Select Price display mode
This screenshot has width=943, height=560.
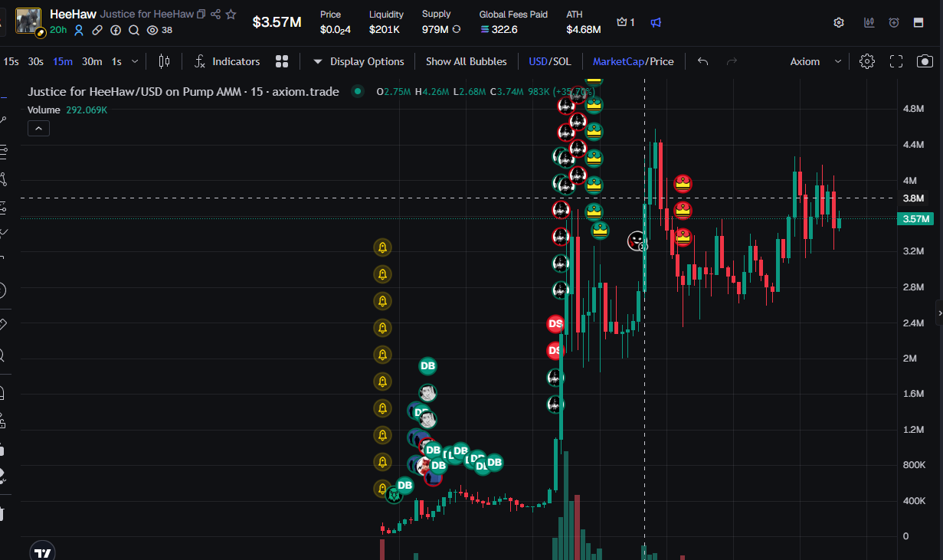click(662, 61)
